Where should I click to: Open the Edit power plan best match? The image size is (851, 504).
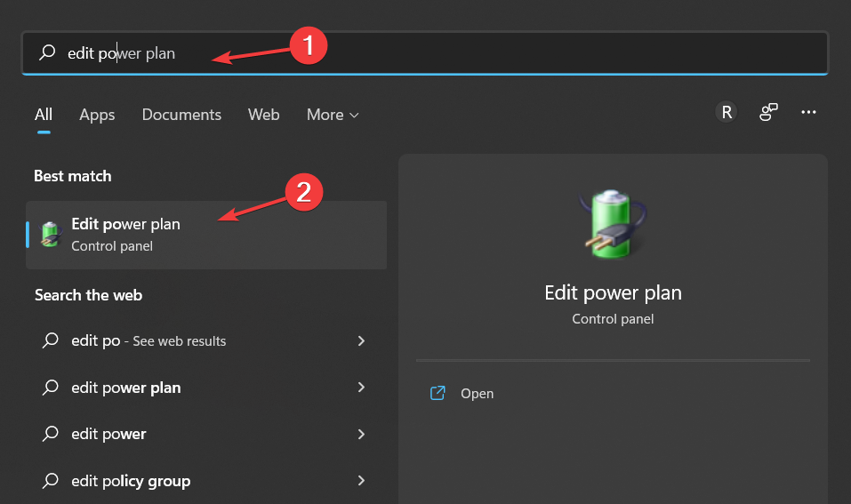(206, 235)
